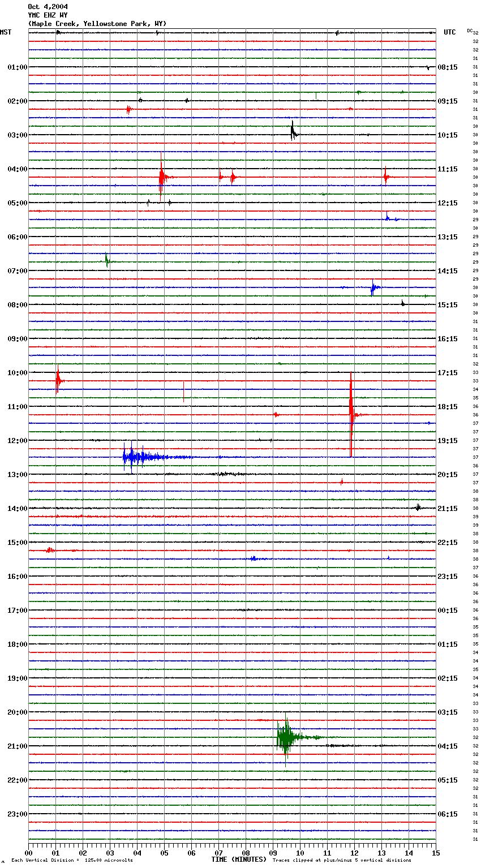This screenshot has height=868, width=481.
Task: Click the large green seismic event near 20:45 MST
Action: tap(286, 737)
